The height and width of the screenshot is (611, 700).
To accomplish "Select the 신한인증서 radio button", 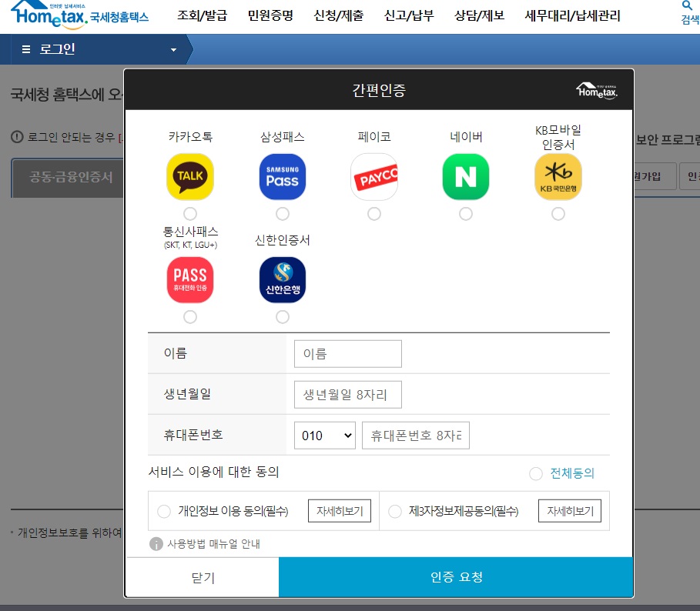I will pyautogui.click(x=282, y=316).
